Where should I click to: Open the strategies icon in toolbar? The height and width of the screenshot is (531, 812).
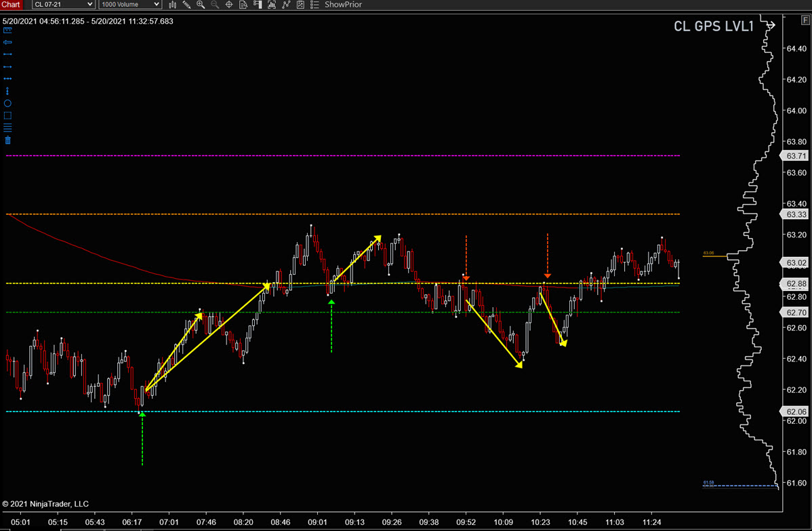point(300,5)
